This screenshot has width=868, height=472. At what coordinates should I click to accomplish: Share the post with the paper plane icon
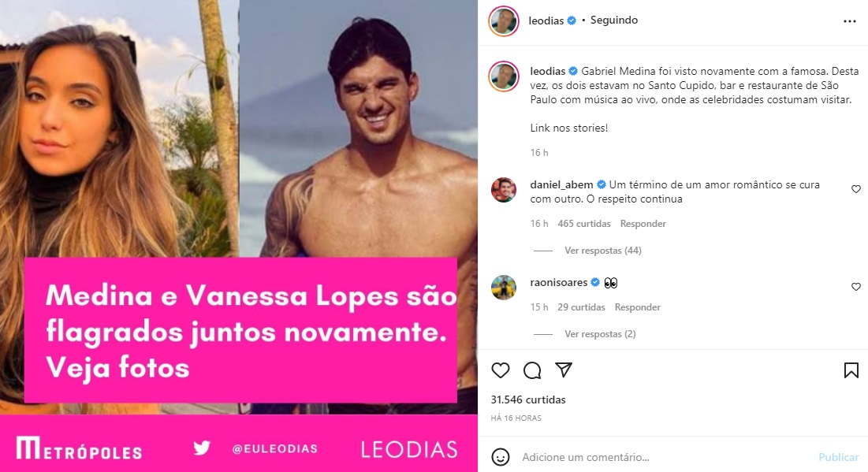click(564, 370)
